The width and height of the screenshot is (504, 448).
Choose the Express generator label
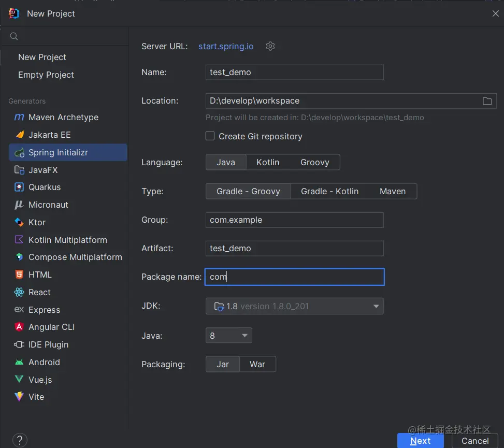(45, 310)
